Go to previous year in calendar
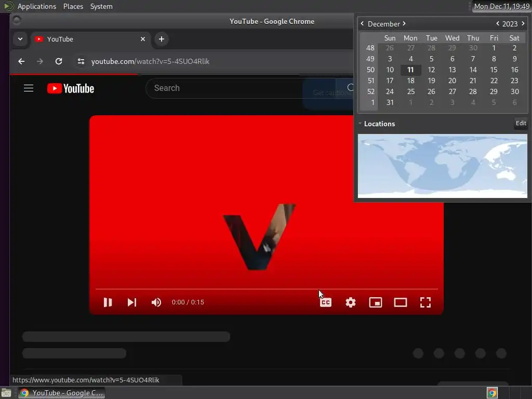The width and height of the screenshot is (532, 399). tap(498, 23)
